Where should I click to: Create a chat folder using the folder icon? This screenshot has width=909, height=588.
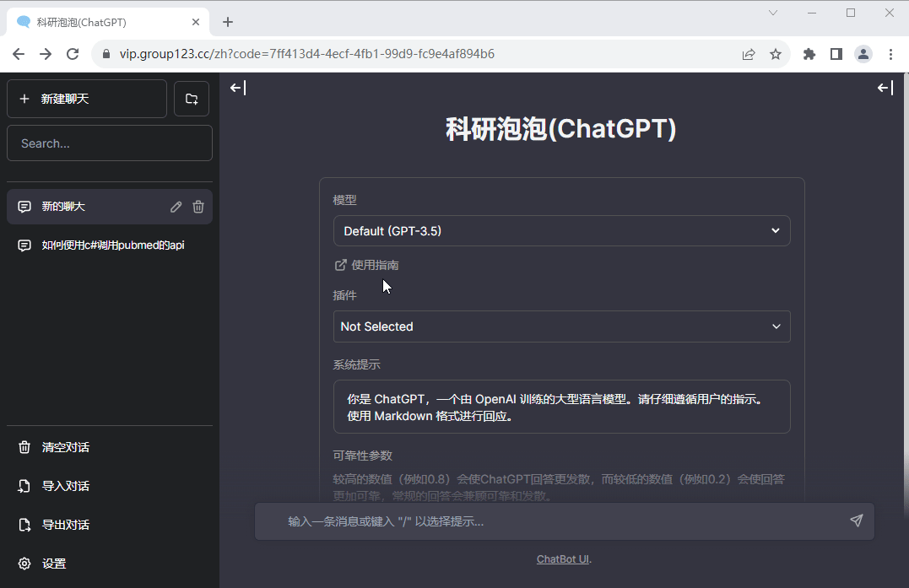click(x=192, y=99)
